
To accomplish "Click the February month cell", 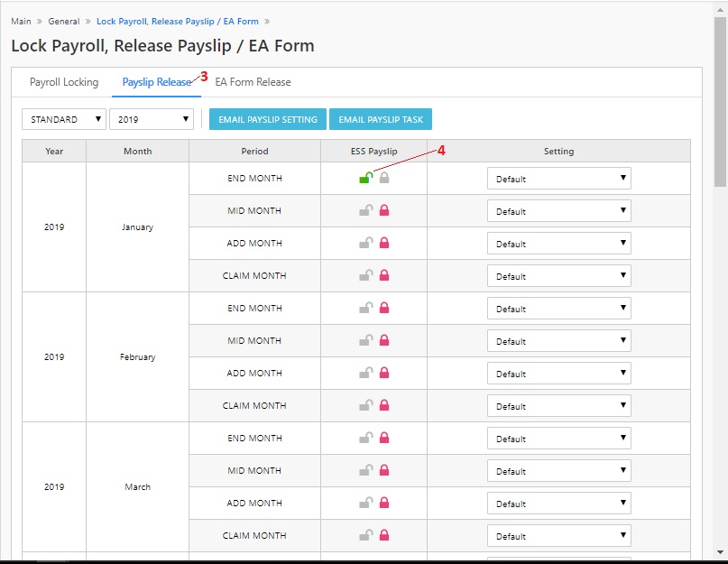I will 137,357.
